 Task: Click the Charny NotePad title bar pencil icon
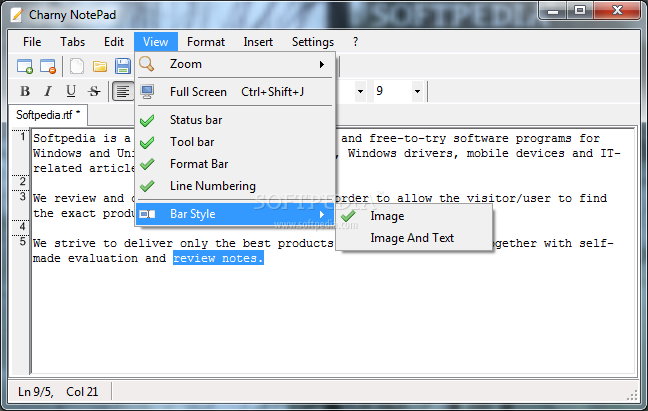click(x=17, y=15)
